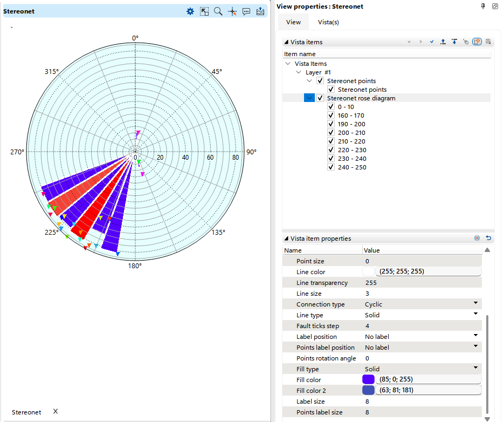Collapse the Layer #1 tree node
Viewport: 504px width, 422px height.
pyautogui.click(x=299, y=72)
